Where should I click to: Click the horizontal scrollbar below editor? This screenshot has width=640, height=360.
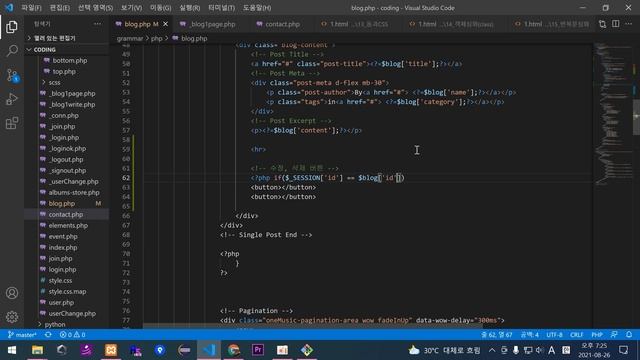tap(312, 326)
